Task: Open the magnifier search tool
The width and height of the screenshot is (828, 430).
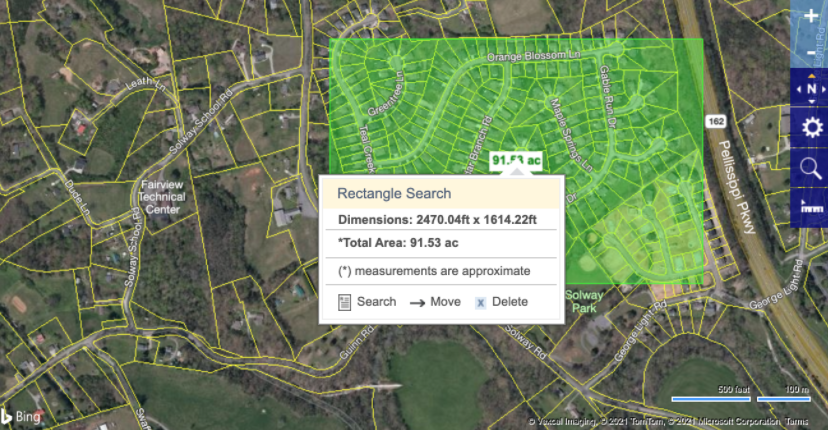Action: tap(811, 169)
